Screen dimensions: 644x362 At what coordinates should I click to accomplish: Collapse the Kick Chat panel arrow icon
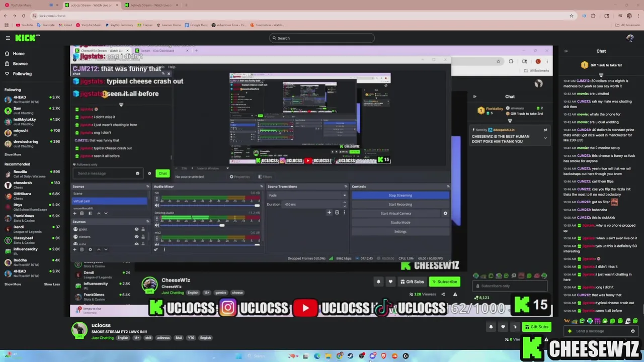tap(566, 51)
